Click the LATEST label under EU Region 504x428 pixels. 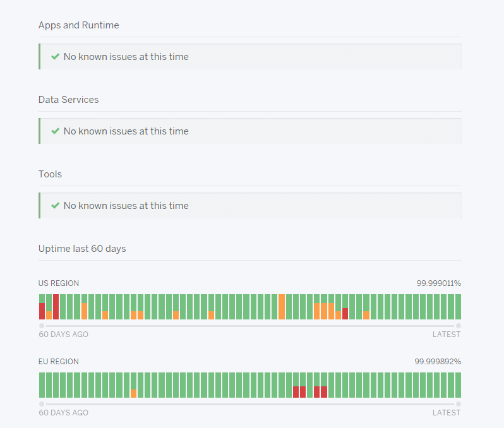point(446,413)
